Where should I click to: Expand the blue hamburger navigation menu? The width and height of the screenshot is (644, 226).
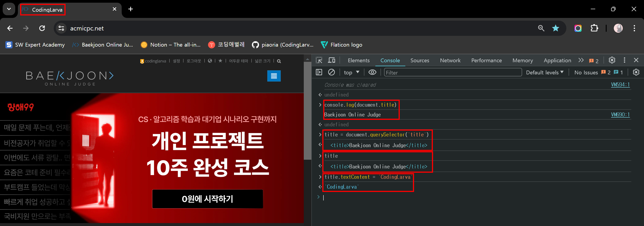point(274,76)
